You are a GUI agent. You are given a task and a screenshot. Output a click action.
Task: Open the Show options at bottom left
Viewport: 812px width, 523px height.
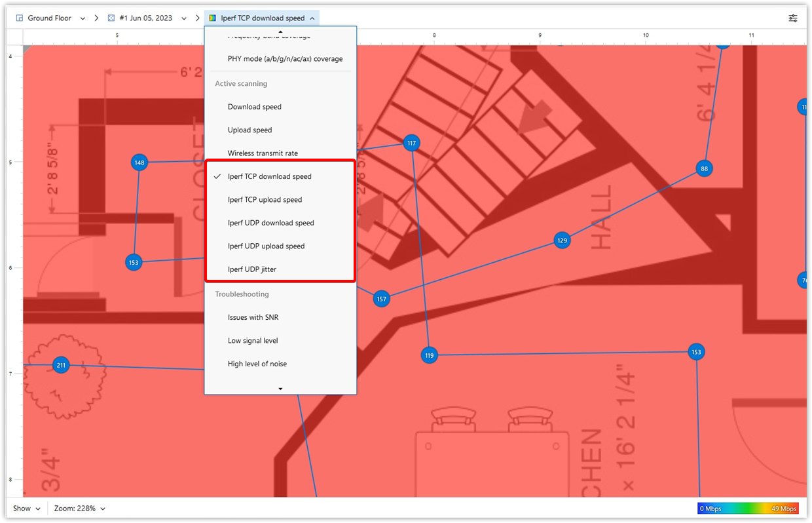[26, 508]
